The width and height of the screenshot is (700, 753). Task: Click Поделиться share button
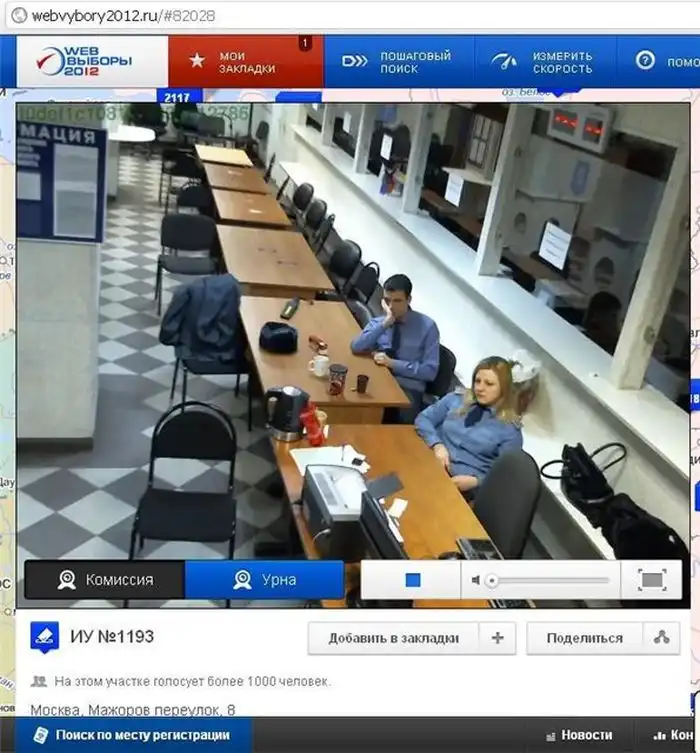pos(585,638)
